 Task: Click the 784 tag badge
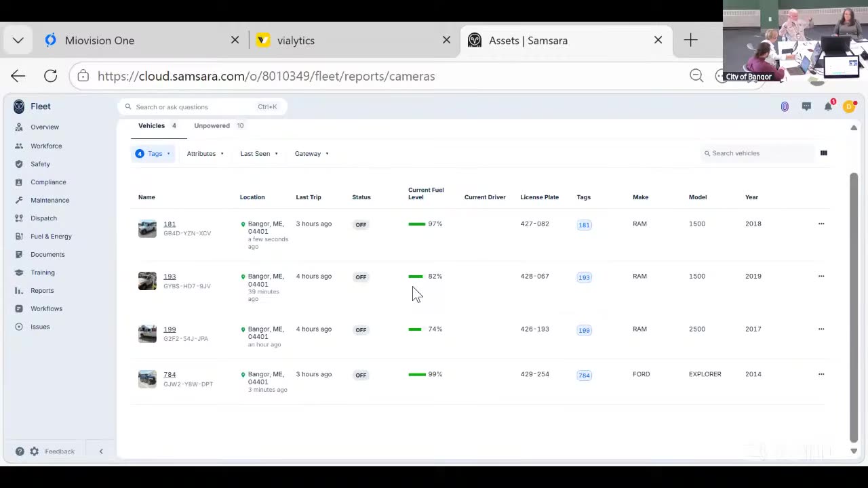584,375
